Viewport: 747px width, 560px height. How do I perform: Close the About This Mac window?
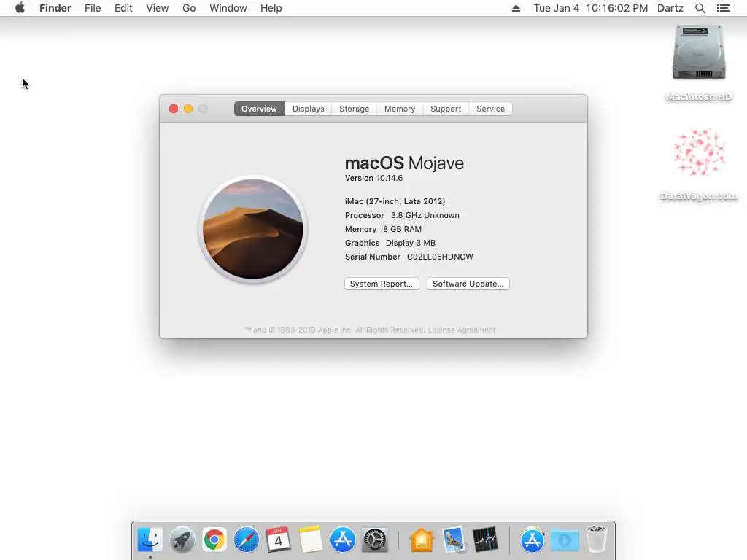pyautogui.click(x=174, y=109)
